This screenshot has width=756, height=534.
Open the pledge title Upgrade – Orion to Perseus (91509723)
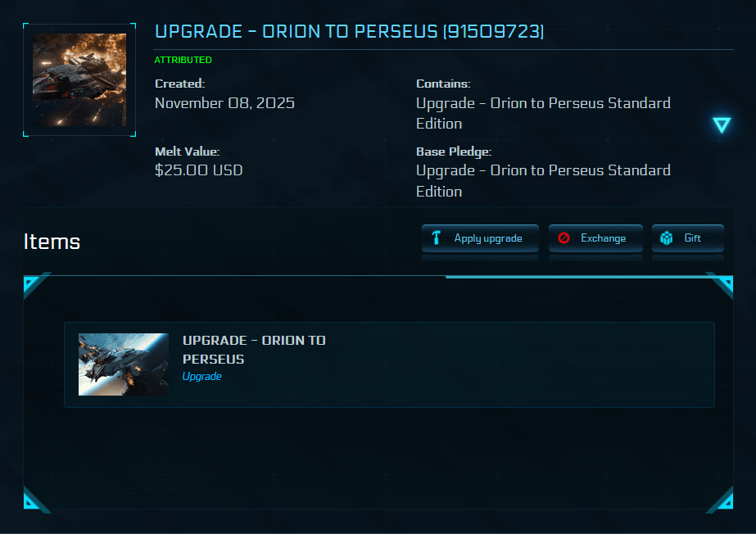tap(349, 32)
